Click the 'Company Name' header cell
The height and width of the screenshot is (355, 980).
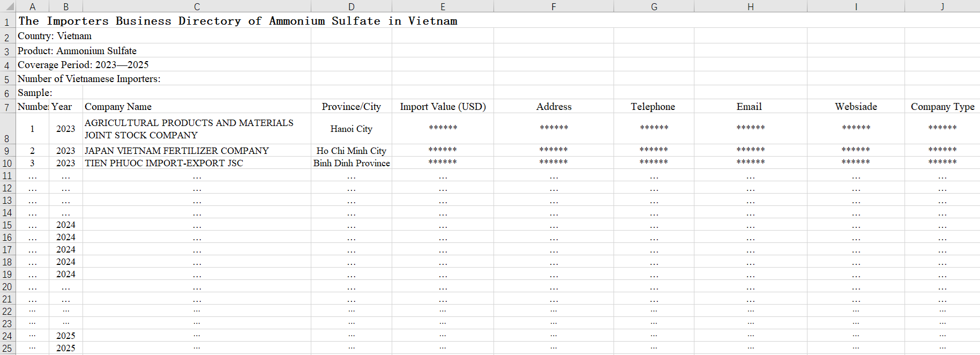pos(118,107)
